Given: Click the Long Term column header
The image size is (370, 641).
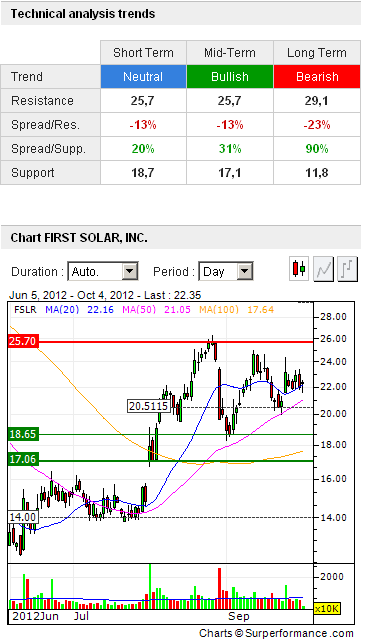Looking at the screenshot, I should pyautogui.click(x=317, y=53).
